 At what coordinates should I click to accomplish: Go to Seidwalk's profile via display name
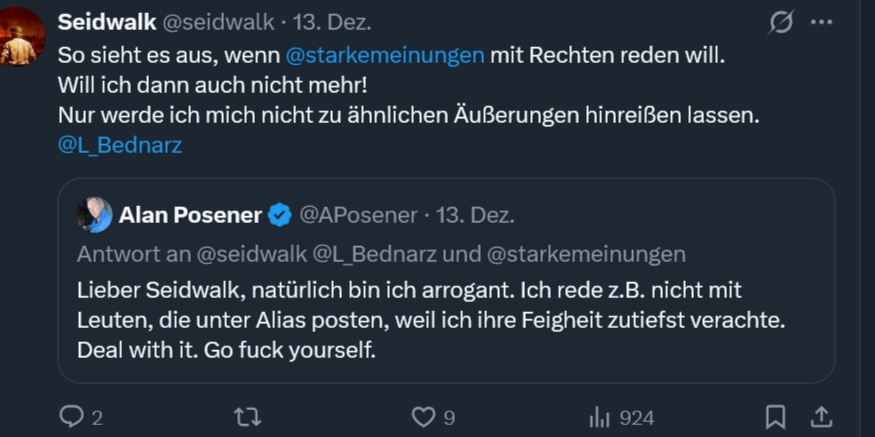tap(100, 23)
